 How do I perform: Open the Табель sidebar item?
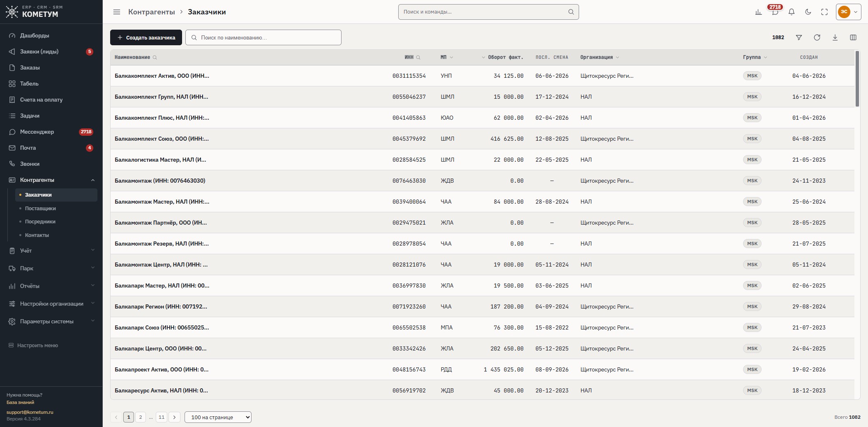[x=51, y=84]
